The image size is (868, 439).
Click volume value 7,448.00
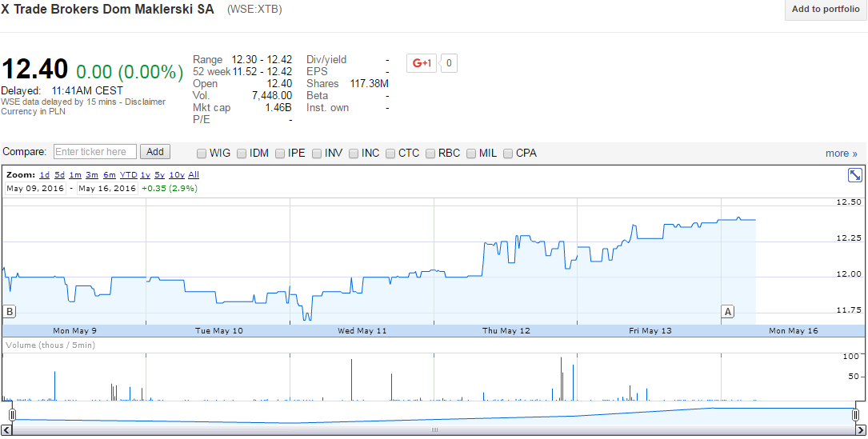click(x=272, y=96)
